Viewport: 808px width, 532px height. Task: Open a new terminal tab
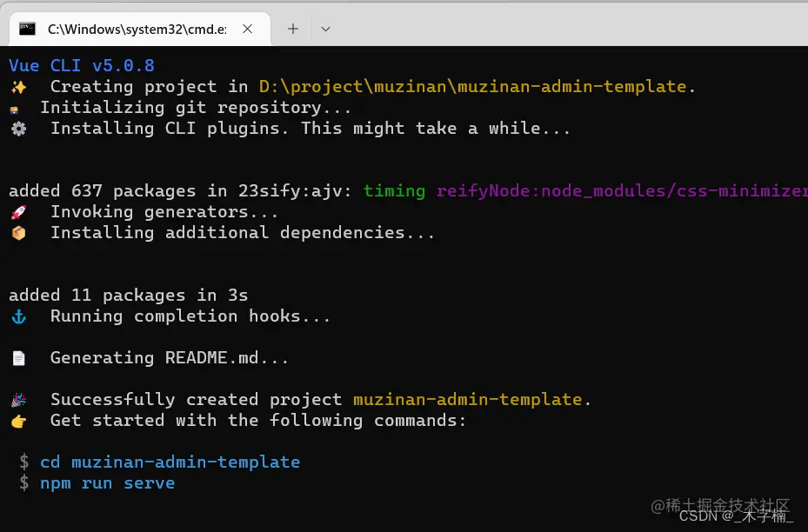click(293, 29)
